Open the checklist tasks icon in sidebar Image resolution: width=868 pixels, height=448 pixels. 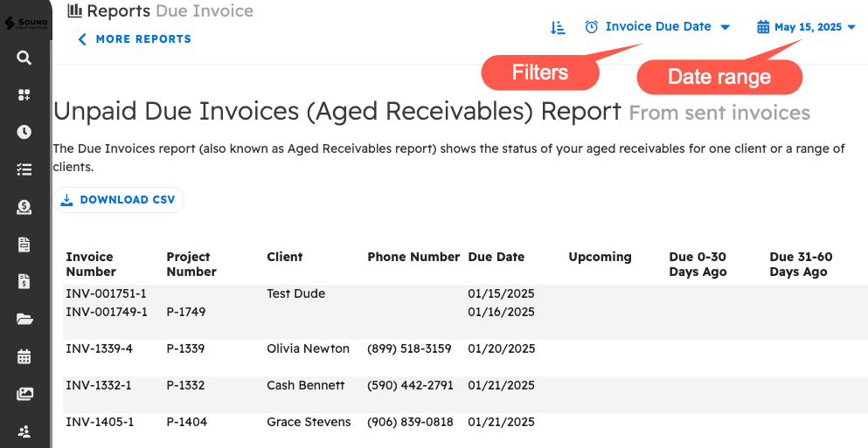24,169
